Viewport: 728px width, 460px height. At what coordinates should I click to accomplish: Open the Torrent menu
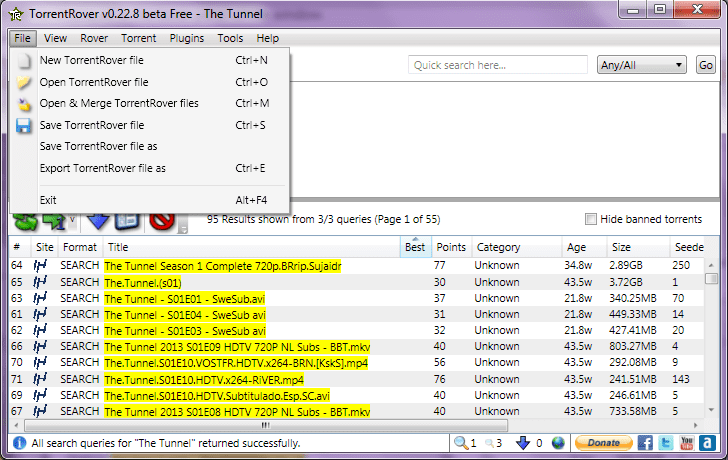[x=138, y=38]
